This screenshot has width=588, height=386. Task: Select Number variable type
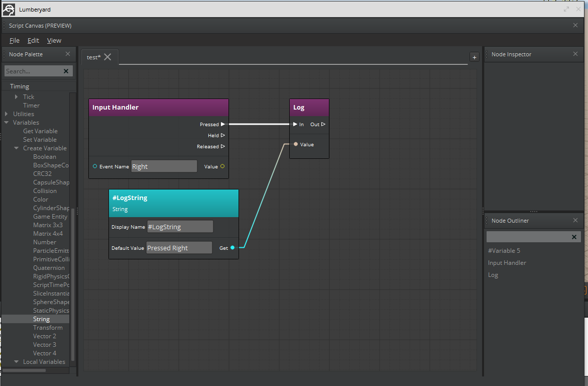click(45, 242)
